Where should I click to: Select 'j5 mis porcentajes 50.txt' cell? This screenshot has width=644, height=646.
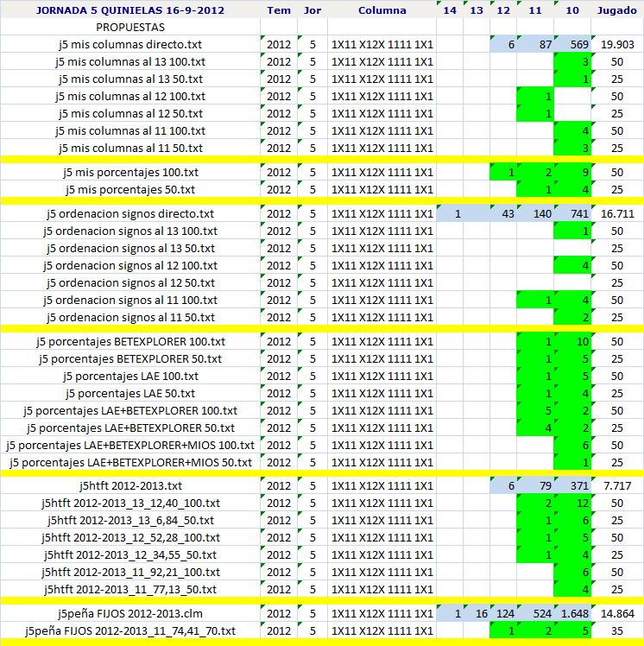pyautogui.click(x=130, y=189)
